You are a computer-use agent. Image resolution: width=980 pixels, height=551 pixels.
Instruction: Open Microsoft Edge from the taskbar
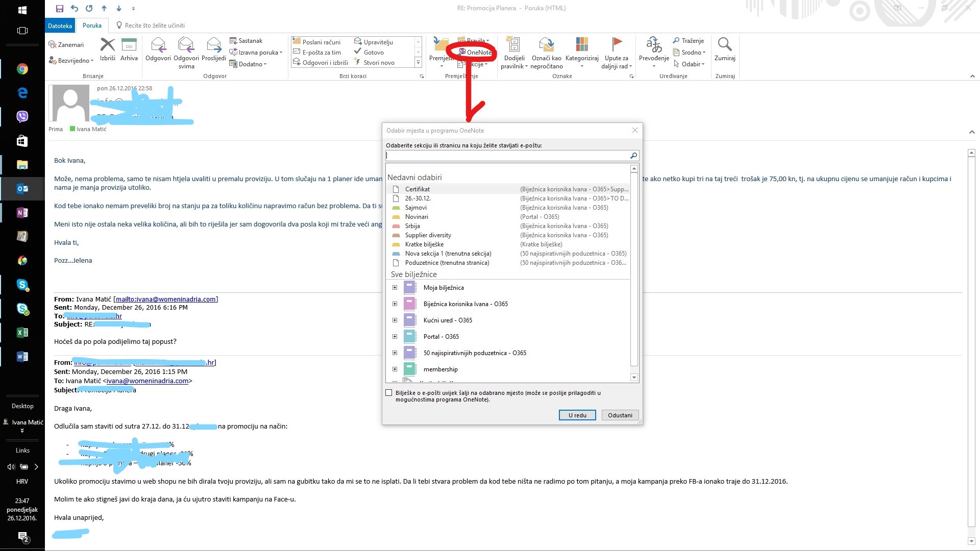(22, 93)
